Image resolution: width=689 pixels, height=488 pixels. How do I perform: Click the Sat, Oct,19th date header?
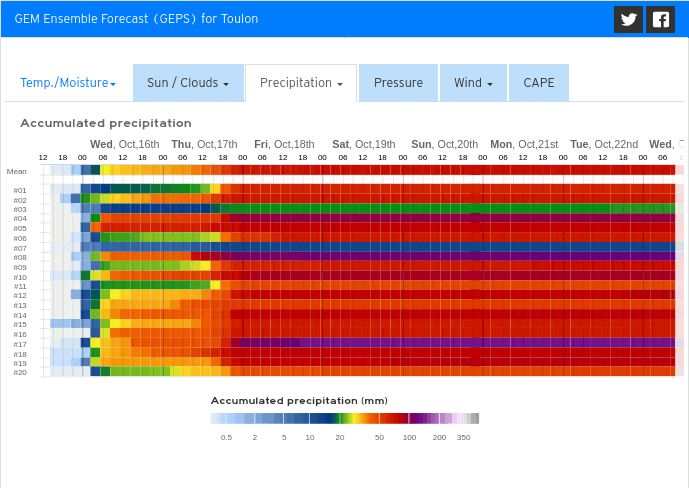point(364,145)
